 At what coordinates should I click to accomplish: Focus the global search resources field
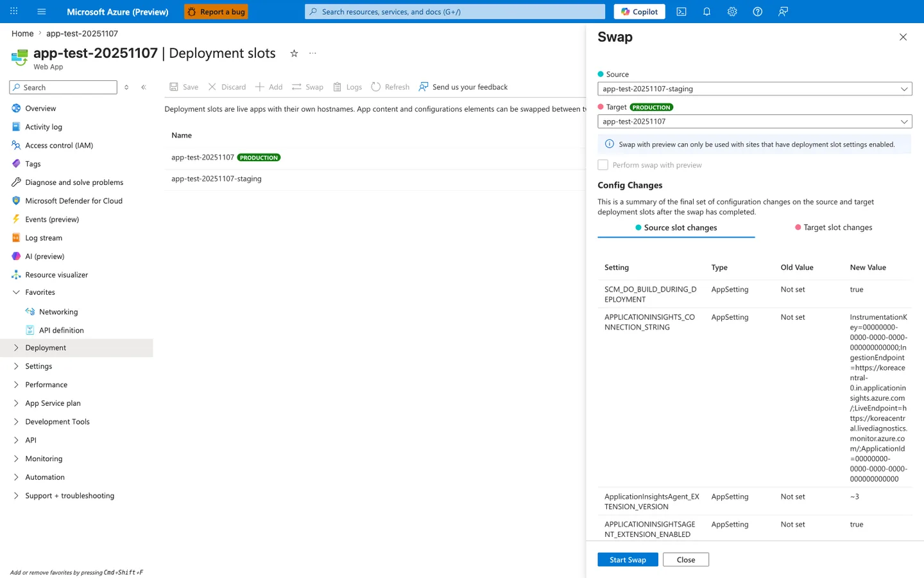point(455,12)
